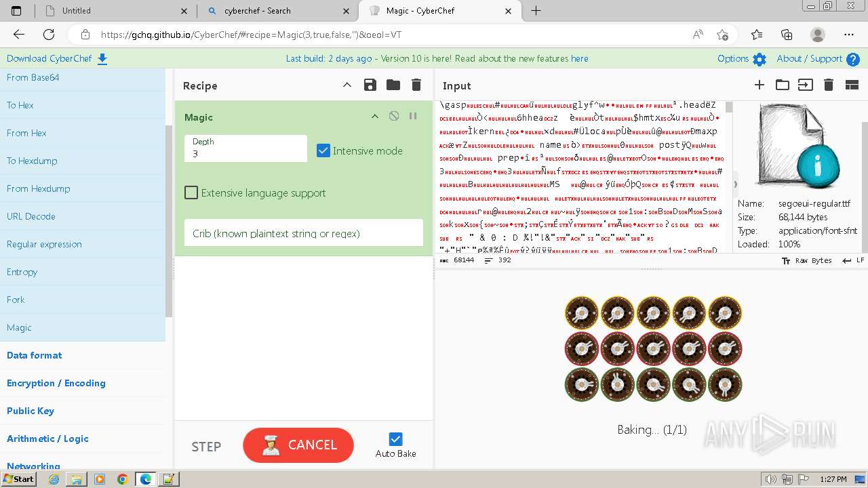Select Magic in operations list

click(83, 327)
